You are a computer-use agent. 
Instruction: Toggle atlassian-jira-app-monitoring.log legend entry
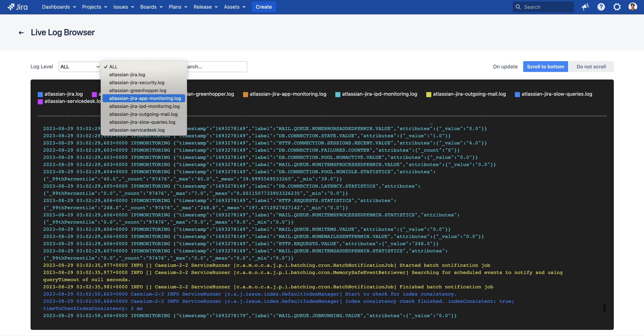(288, 94)
